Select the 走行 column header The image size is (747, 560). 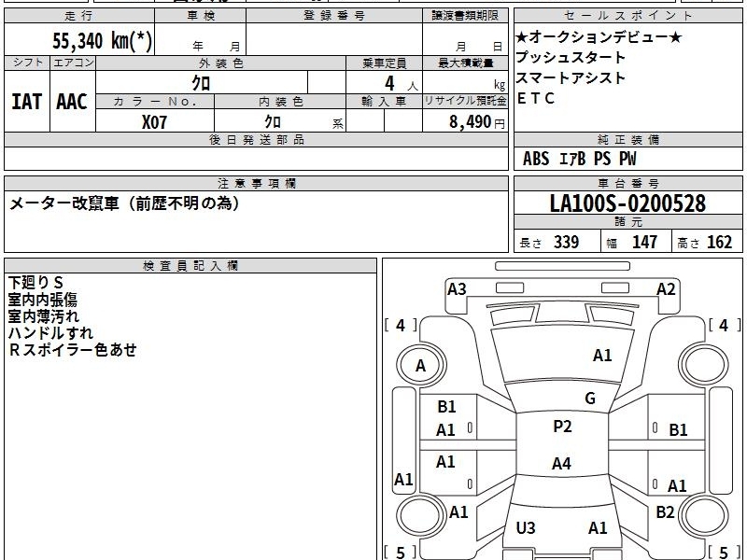click(79, 16)
